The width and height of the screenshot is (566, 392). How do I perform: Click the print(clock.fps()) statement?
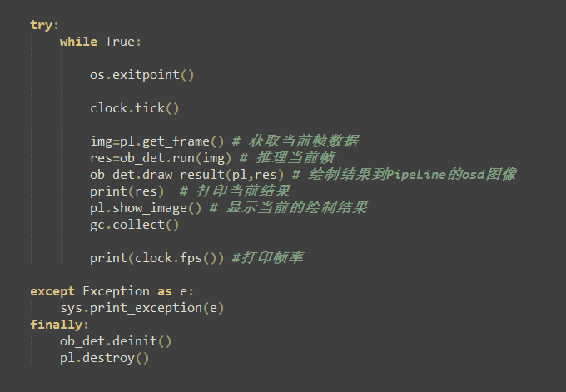[x=157, y=258]
